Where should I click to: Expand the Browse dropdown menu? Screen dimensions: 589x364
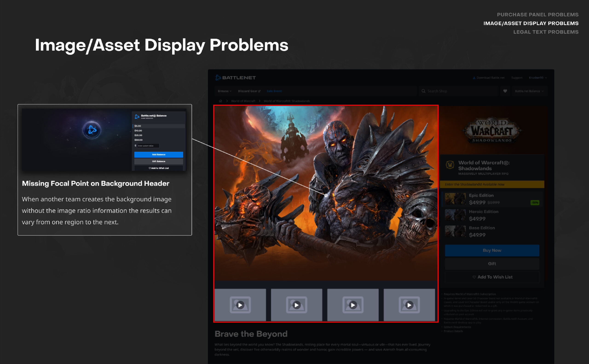[x=225, y=91]
